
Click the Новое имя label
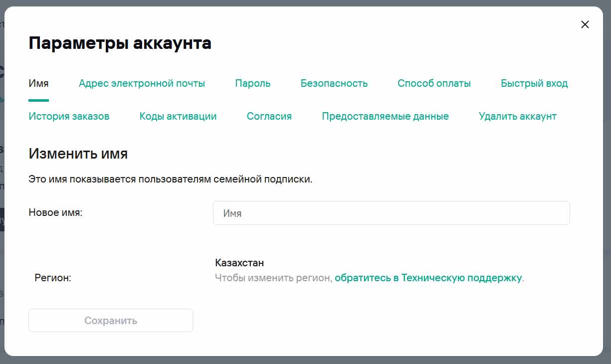[55, 212]
